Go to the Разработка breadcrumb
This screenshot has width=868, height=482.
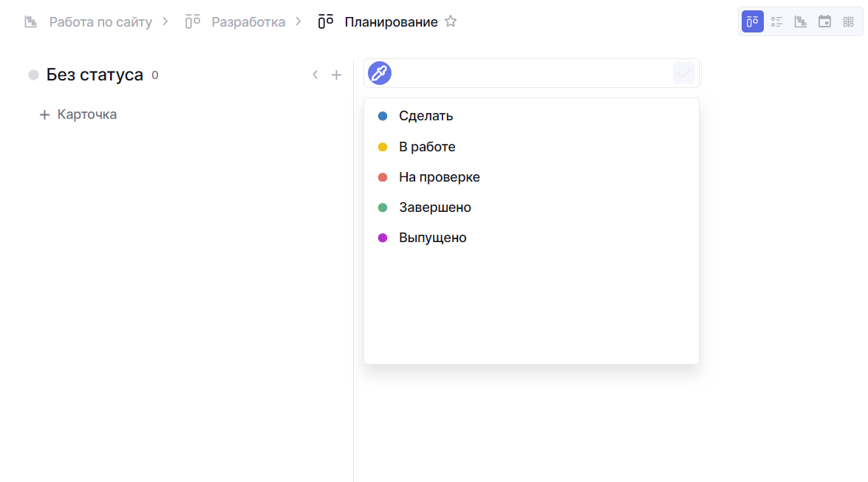click(247, 21)
